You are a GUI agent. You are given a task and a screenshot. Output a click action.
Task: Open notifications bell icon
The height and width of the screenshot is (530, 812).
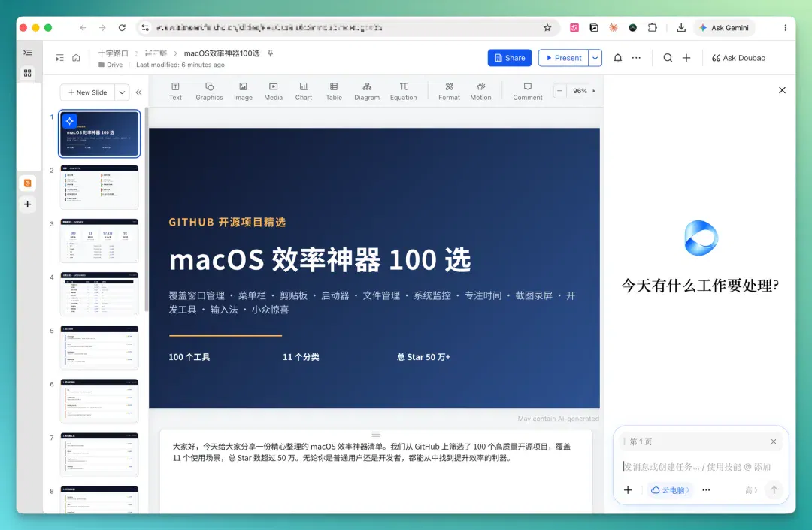(618, 58)
